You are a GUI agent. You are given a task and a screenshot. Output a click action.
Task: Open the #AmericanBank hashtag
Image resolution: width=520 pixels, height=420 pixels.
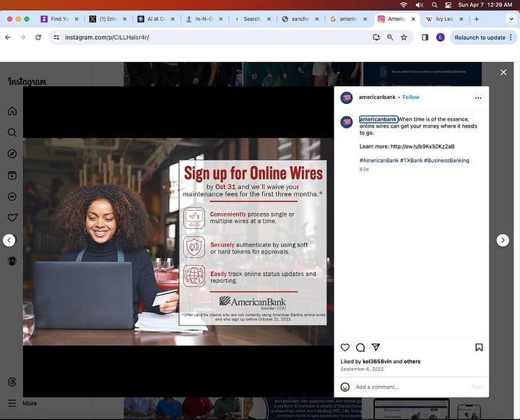(x=378, y=160)
